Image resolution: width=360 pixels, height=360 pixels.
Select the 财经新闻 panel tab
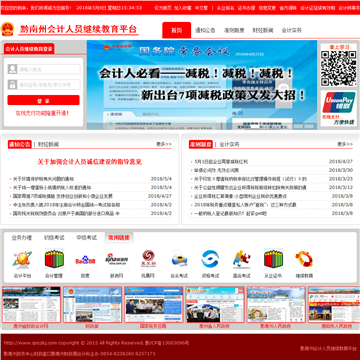48,144
